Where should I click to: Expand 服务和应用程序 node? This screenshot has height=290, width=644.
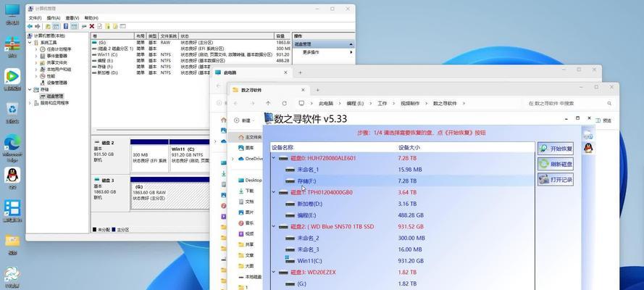(30, 103)
